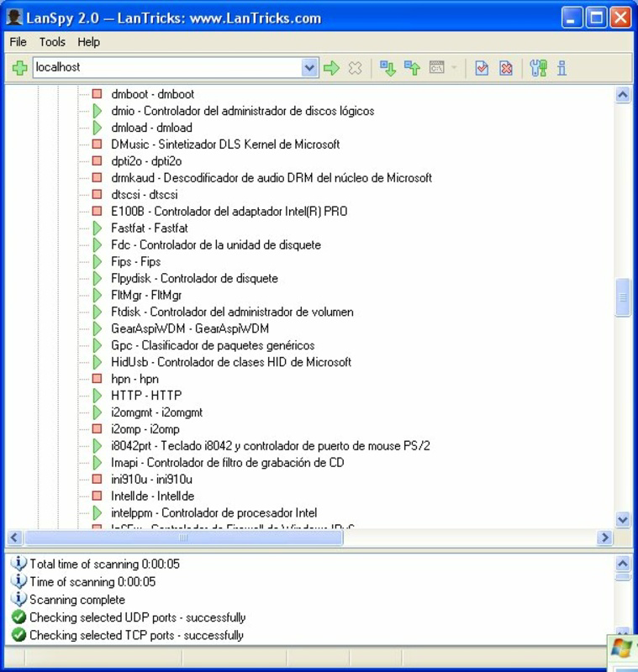Click the expand all tree nodes icon
Image resolution: width=638 pixels, height=672 pixels.
(388, 68)
